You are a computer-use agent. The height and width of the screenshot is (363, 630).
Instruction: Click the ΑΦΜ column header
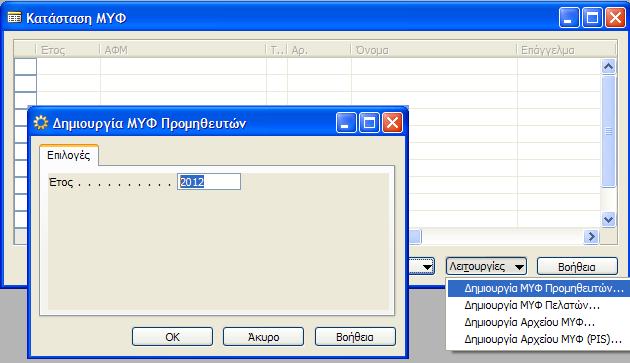pos(183,50)
